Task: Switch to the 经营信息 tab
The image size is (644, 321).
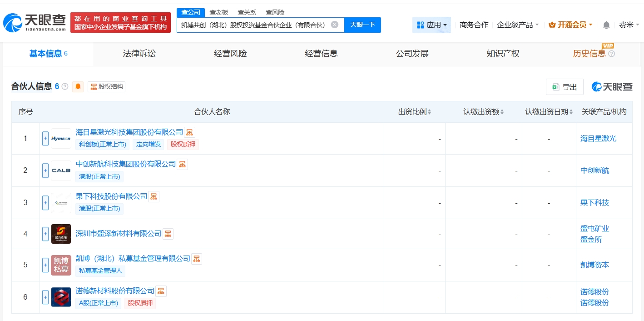Action: [x=321, y=54]
